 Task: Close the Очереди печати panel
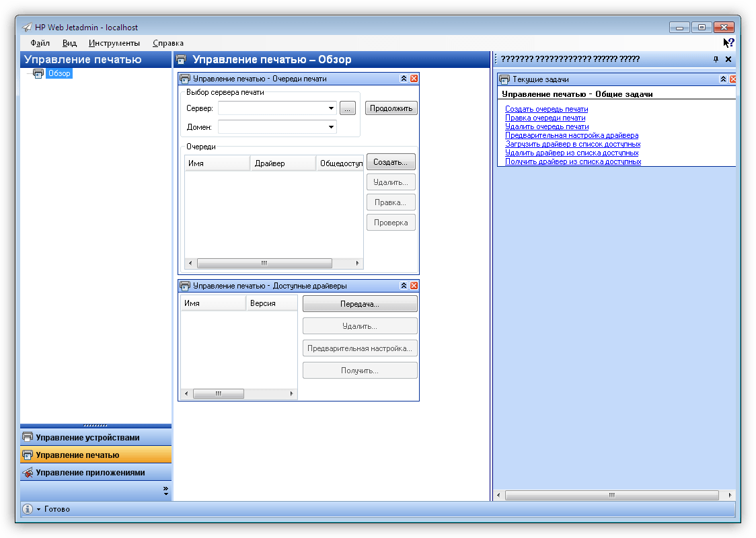pyautogui.click(x=414, y=79)
